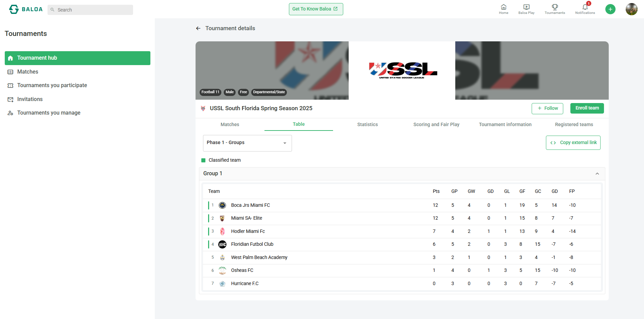Click Hurricane F.C team crest
The width and height of the screenshot is (644, 319).
coord(222,283)
